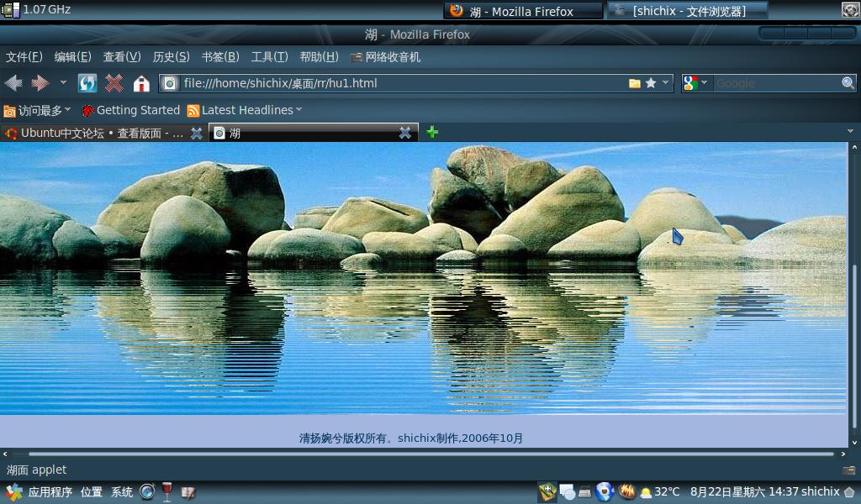Expand the 访问最多 bookmarks folder
Image resolution: width=861 pixels, height=504 pixels.
pyautogui.click(x=37, y=111)
